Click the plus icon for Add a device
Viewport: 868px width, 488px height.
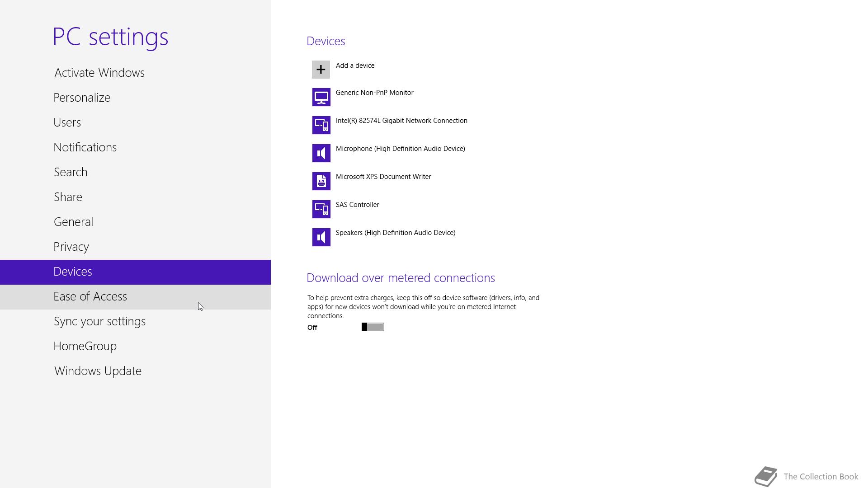321,70
